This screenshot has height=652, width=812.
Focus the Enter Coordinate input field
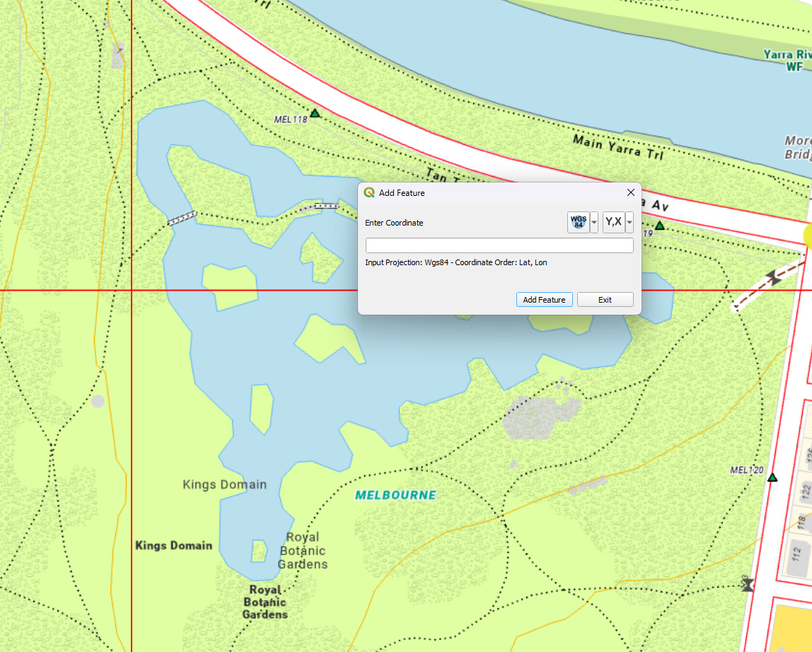point(499,245)
